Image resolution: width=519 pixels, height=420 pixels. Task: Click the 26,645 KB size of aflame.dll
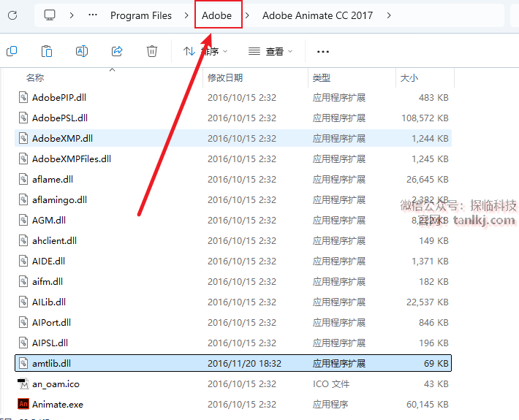pyautogui.click(x=428, y=179)
